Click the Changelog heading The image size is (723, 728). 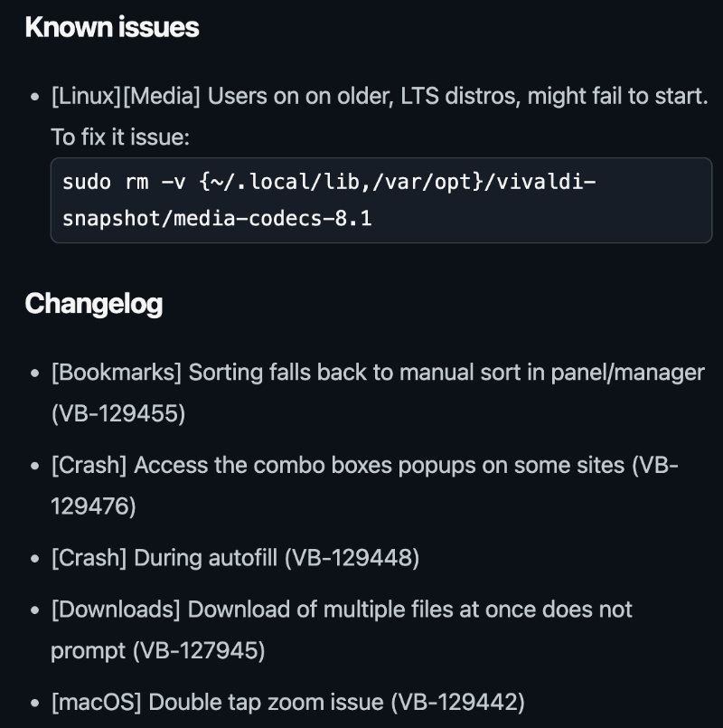tap(94, 304)
